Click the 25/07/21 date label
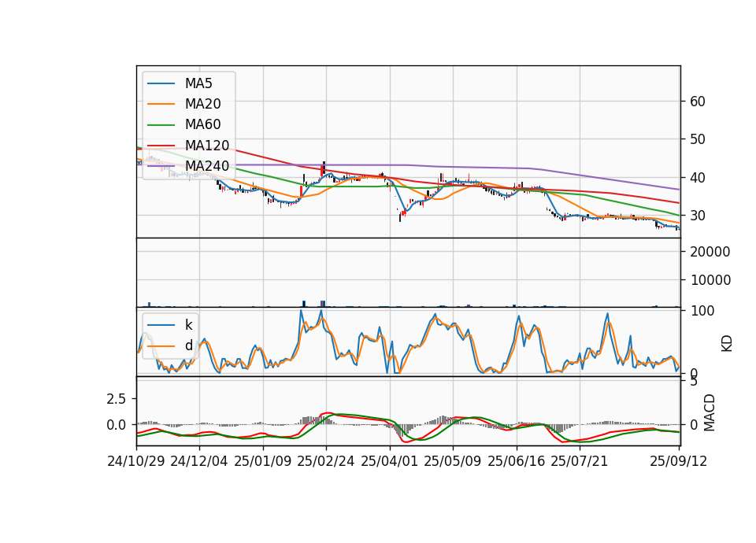The width and height of the screenshot is (756, 543). 579,461
